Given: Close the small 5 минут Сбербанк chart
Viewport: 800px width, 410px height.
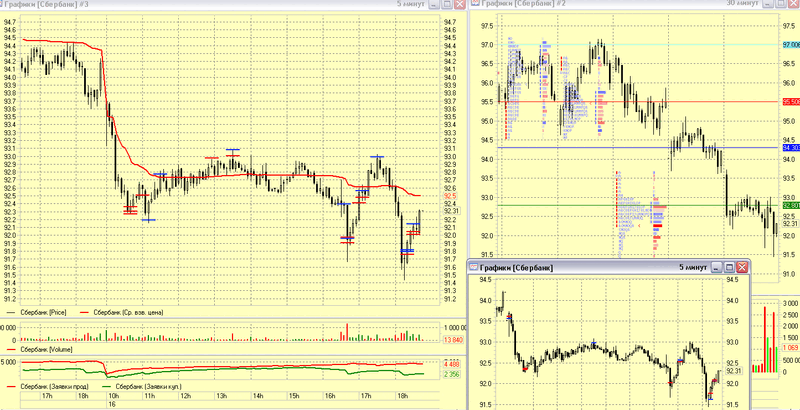Looking at the screenshot, I should click(x=742, y=267).
